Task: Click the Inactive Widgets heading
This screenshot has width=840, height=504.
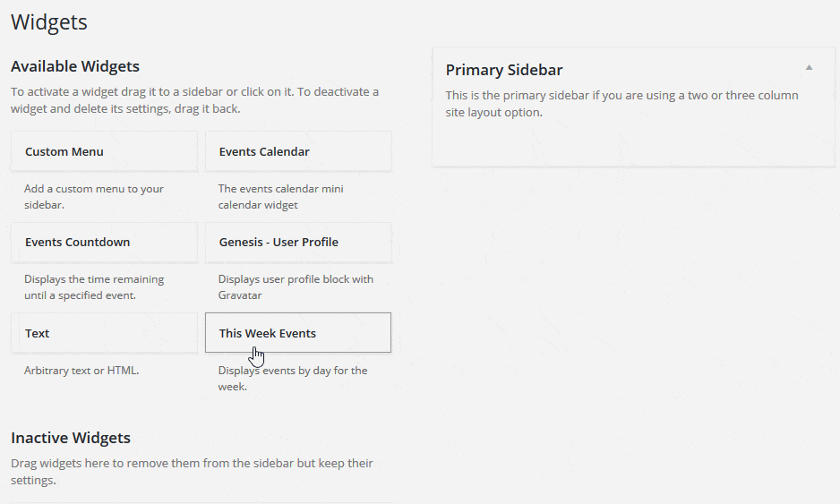Action: 71,438
